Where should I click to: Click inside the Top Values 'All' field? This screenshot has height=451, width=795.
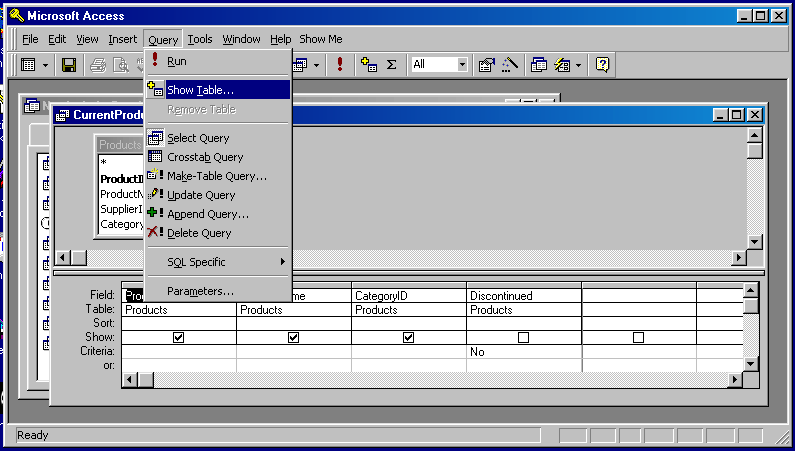434,64
